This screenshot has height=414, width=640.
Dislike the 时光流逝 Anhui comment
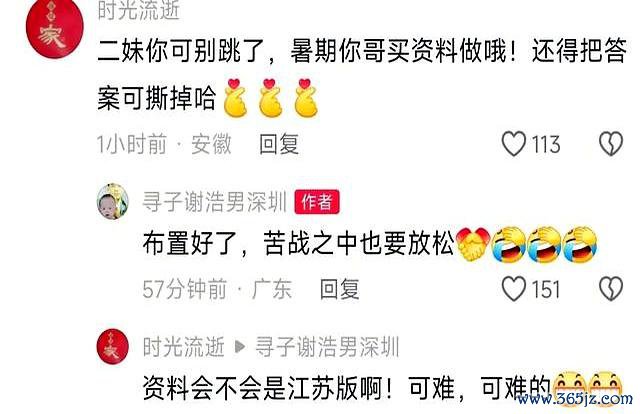(x=611, y=144)
